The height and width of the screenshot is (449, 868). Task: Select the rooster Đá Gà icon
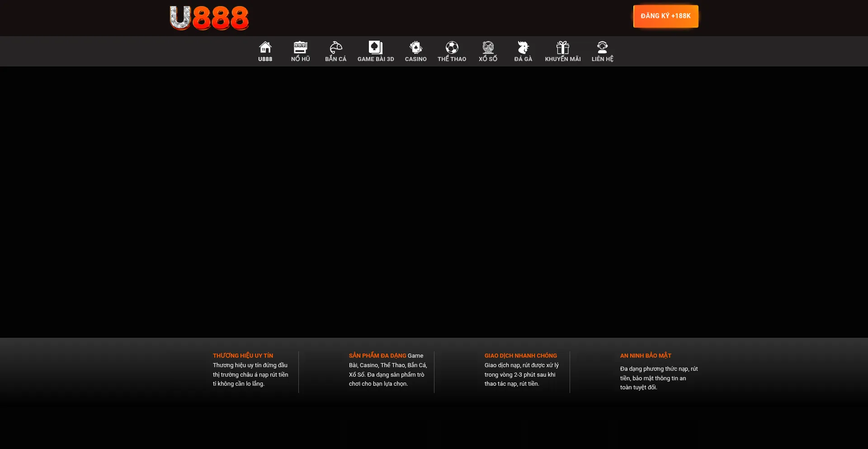tap(523, 47)
